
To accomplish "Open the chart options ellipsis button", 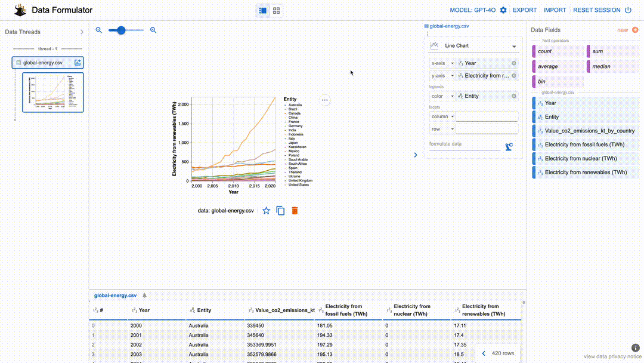I will coord(325,100).
